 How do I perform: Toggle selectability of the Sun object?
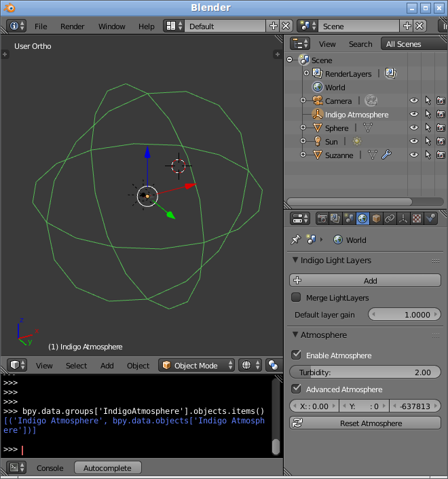pos(428,142)
